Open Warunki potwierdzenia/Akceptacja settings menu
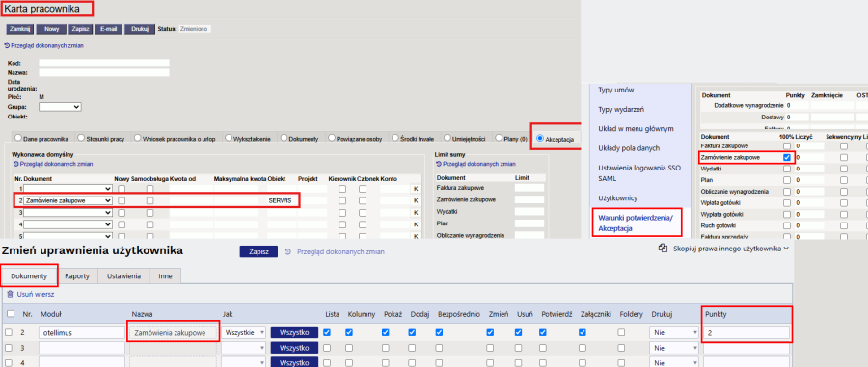Screen dimensions: 868x367 point(636,223)
